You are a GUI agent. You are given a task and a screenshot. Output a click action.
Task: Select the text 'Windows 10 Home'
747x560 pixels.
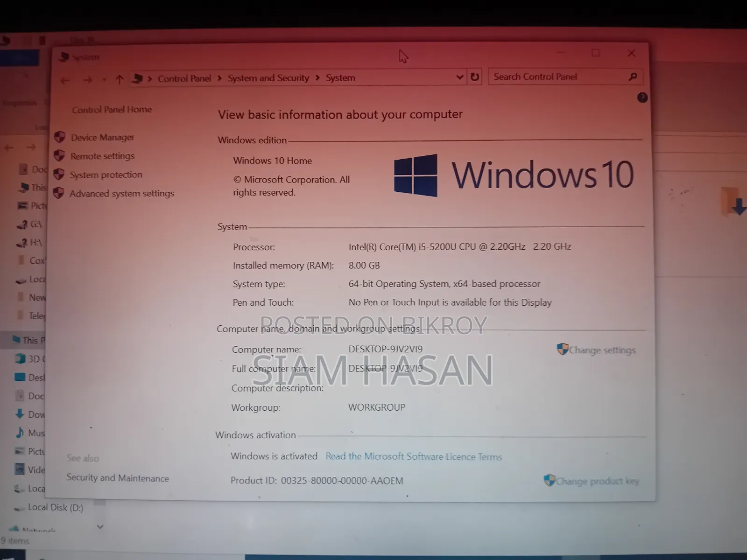coord(272,161)
